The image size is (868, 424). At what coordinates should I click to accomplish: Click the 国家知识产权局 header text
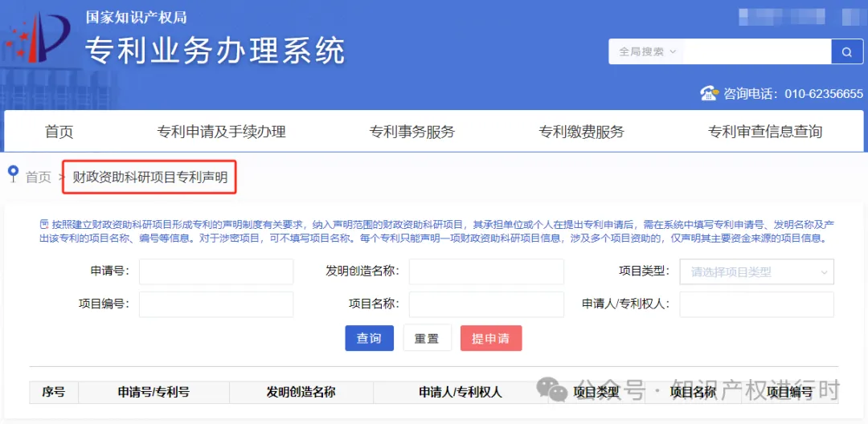136,17
